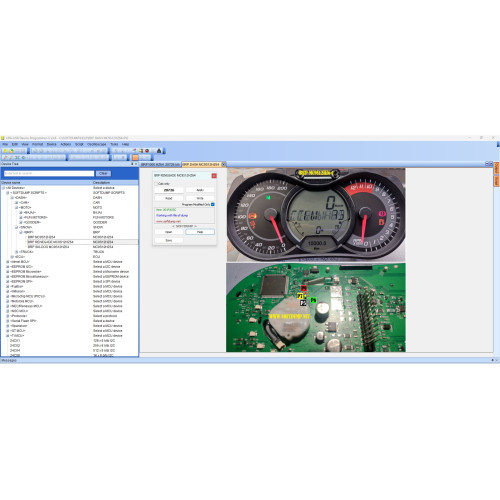Select the 24C04 device row
Viewport: 500px width, 500px height.
(15, 351)
